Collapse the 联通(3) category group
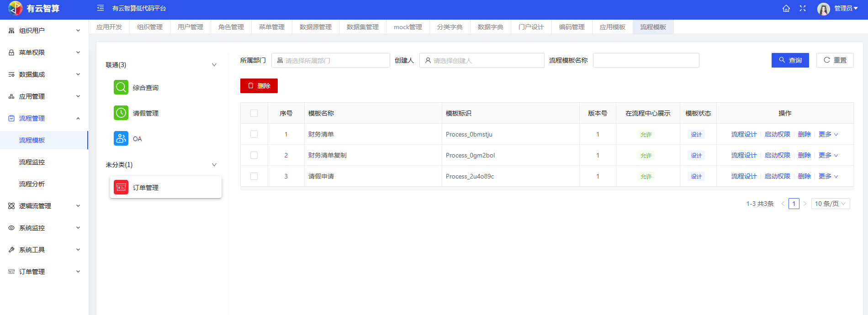 214,65
